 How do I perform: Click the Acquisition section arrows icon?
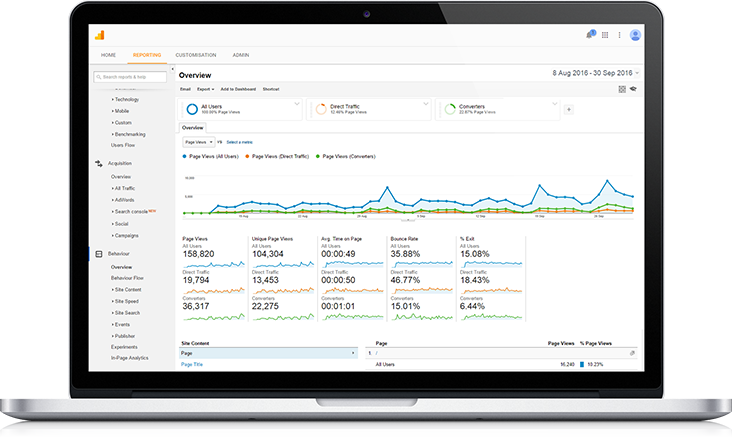(99, 163)
